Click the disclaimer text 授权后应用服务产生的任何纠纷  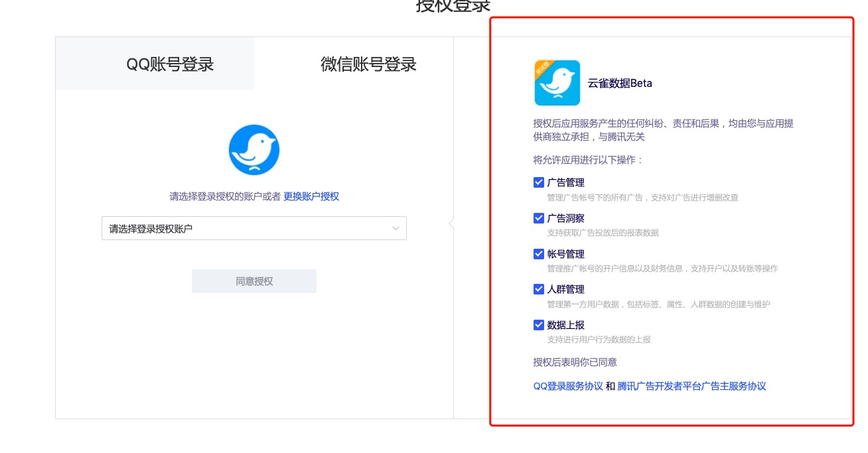point(664,130)
